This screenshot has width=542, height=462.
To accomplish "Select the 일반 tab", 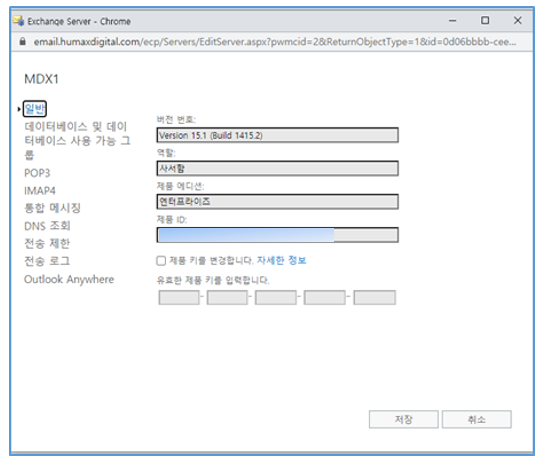I will [35, 109].
